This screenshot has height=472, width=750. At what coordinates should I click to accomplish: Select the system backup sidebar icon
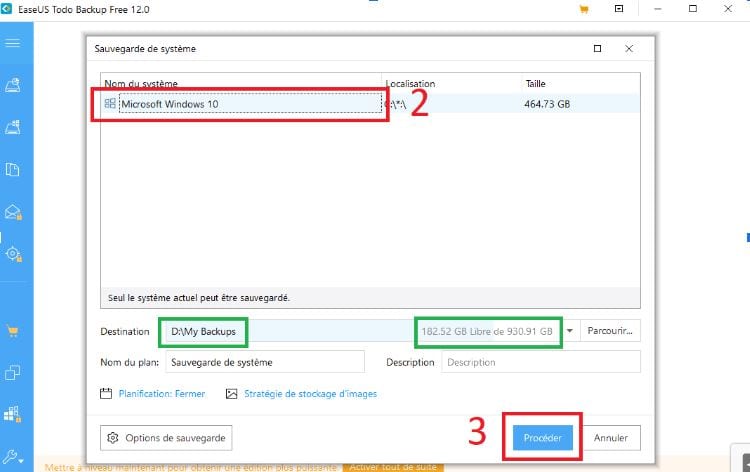pyautogui.click(x=12, y=127)
